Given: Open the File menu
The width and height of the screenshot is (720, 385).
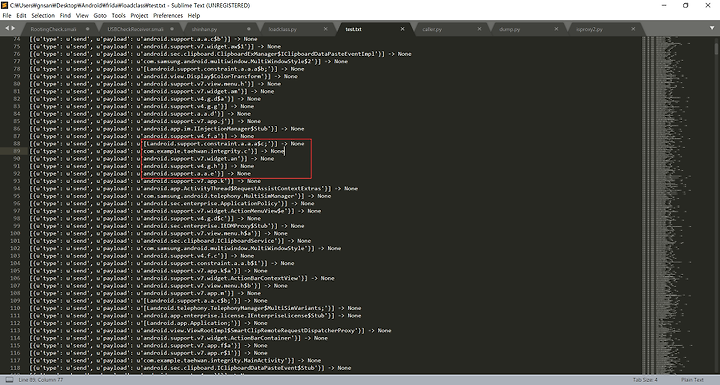Looking at the screenshot, I should pos(7,15).
